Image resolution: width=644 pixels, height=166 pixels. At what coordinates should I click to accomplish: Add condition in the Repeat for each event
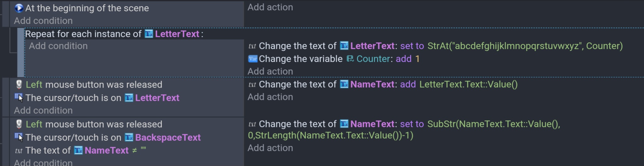58,46
